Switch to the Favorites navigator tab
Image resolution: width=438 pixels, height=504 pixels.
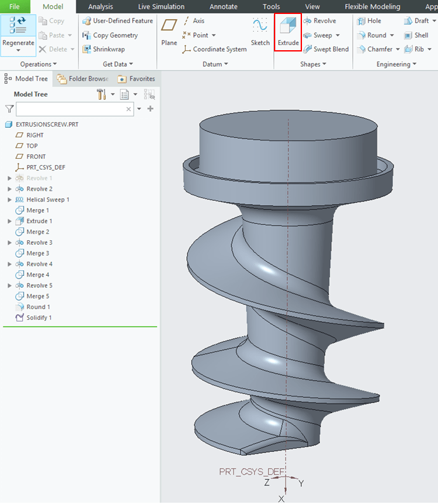pos(137,79)
